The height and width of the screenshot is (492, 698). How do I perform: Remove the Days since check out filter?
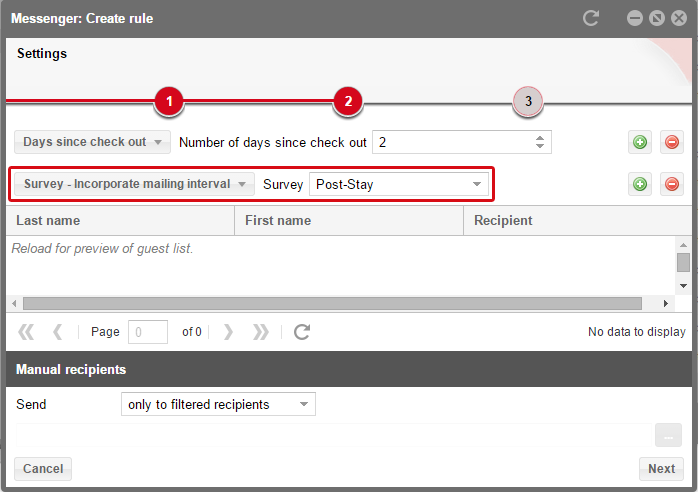[x=672, y=142]
